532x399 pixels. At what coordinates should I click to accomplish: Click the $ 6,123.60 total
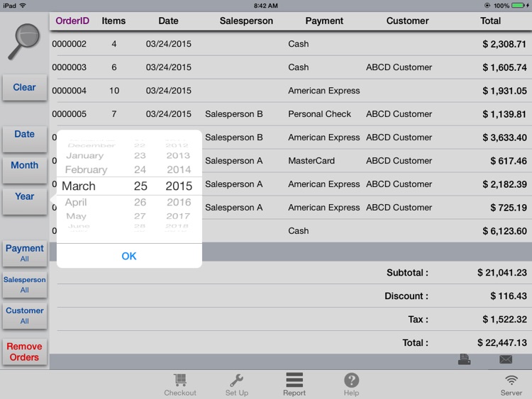(x=504, y=231)
